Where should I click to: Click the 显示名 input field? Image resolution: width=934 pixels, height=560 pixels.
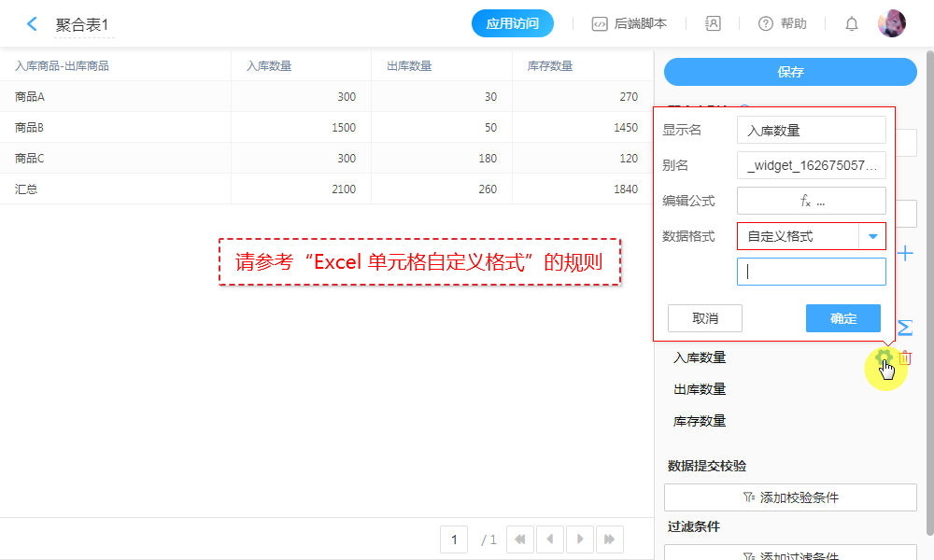[811, 131]
